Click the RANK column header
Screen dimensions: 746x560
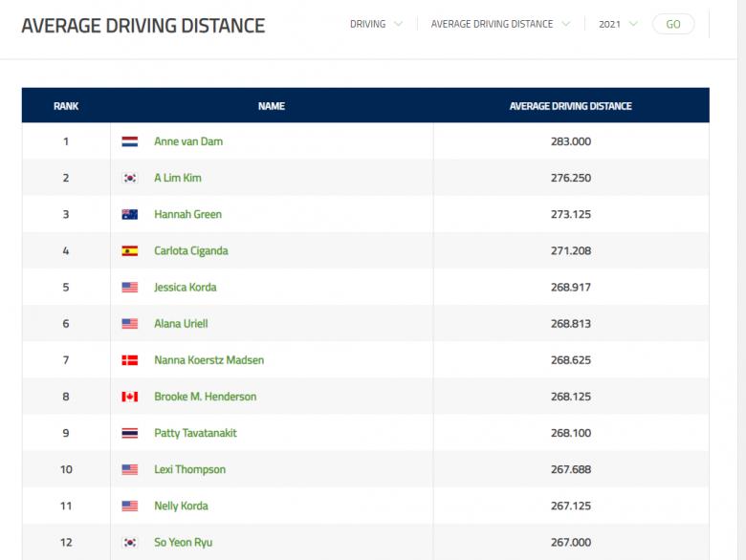click(x=66, y=106)
